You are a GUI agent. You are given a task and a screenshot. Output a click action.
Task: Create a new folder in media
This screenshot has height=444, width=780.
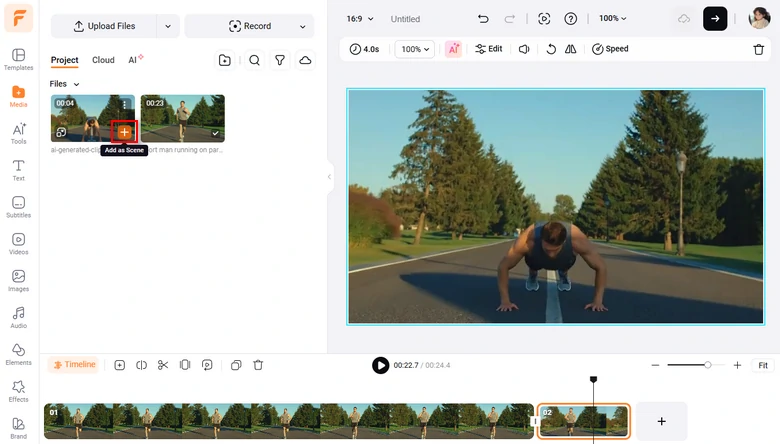tap(224, 60)
